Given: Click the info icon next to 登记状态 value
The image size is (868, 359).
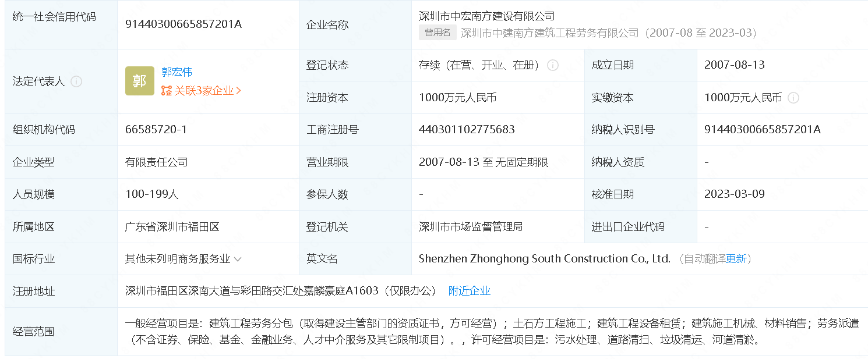Looking at the screenshot, I should (553, 65).
